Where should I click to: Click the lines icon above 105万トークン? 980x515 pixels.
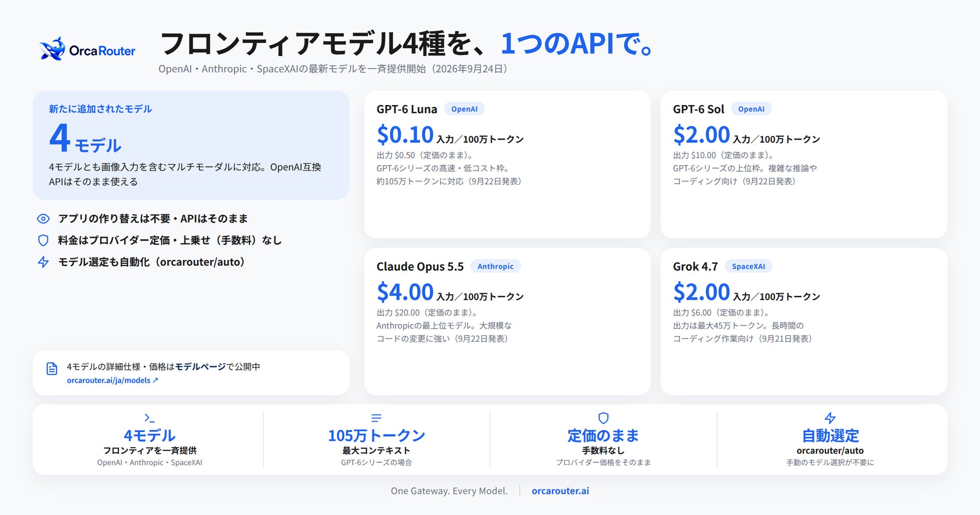(376, 418)
